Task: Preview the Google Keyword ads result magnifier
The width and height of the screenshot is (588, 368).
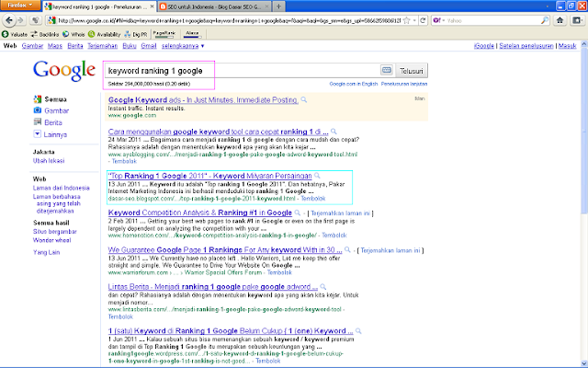Action: (304, 100)
